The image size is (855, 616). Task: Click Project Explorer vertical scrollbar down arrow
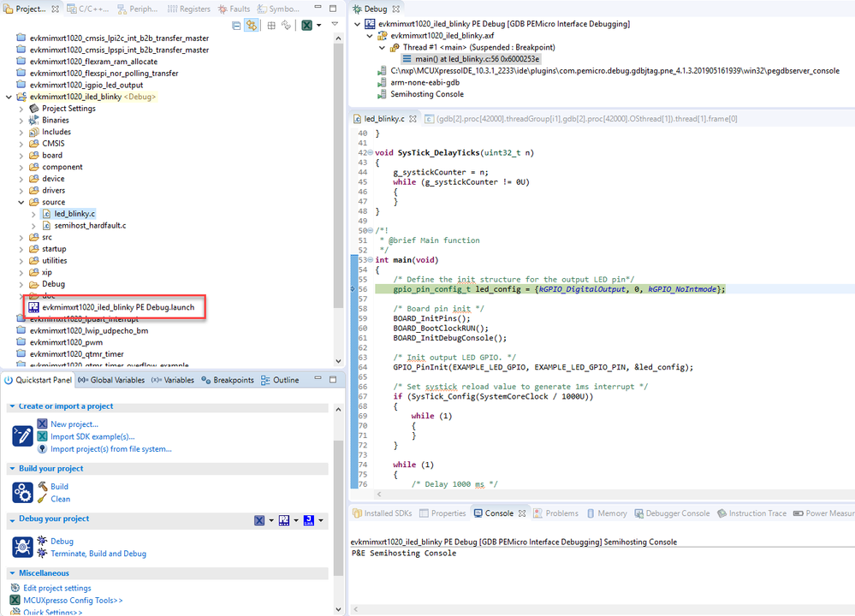point(338,361)
